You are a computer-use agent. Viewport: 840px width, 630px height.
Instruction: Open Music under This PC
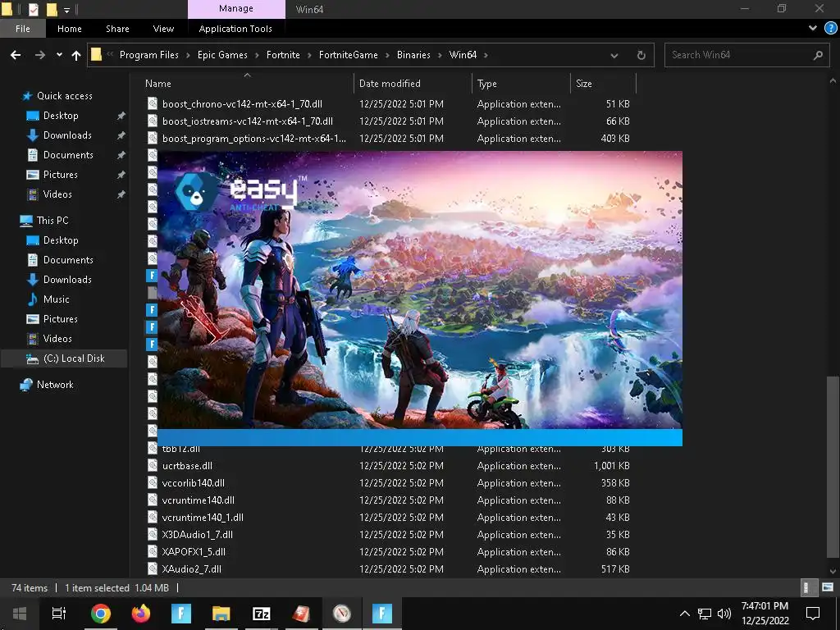click(x=57, y=299)
